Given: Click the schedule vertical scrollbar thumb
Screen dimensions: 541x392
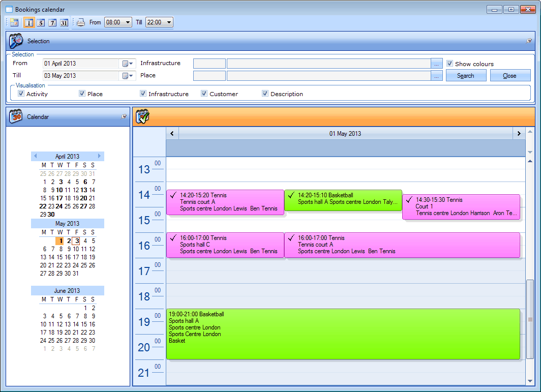Looking at the screenshot, I should point(530,319).
